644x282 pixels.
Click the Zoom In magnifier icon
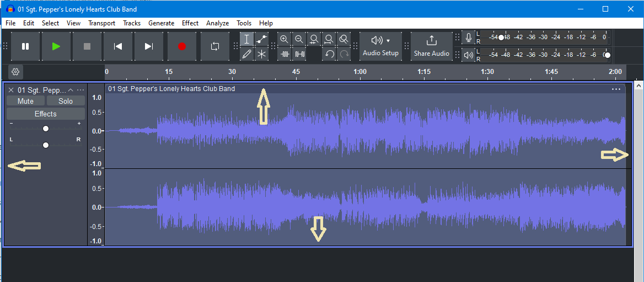pyautogui.click(x=284, y=40)
